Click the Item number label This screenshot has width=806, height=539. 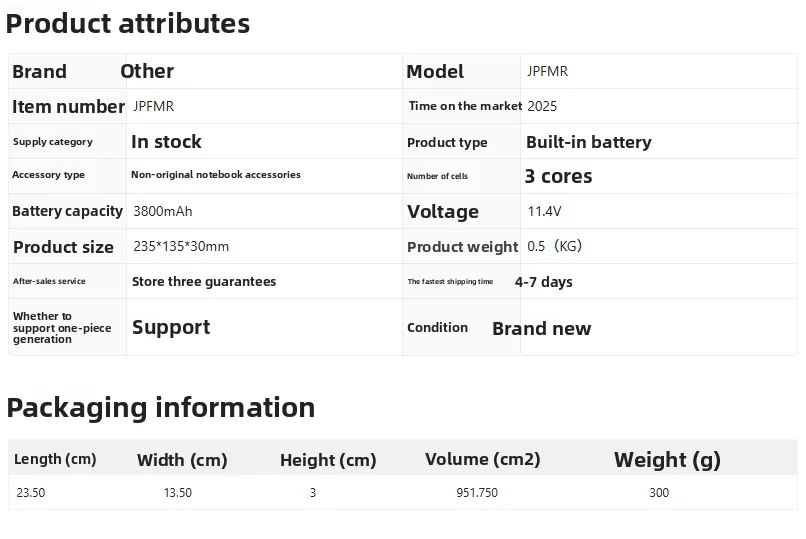click(68, 106)
